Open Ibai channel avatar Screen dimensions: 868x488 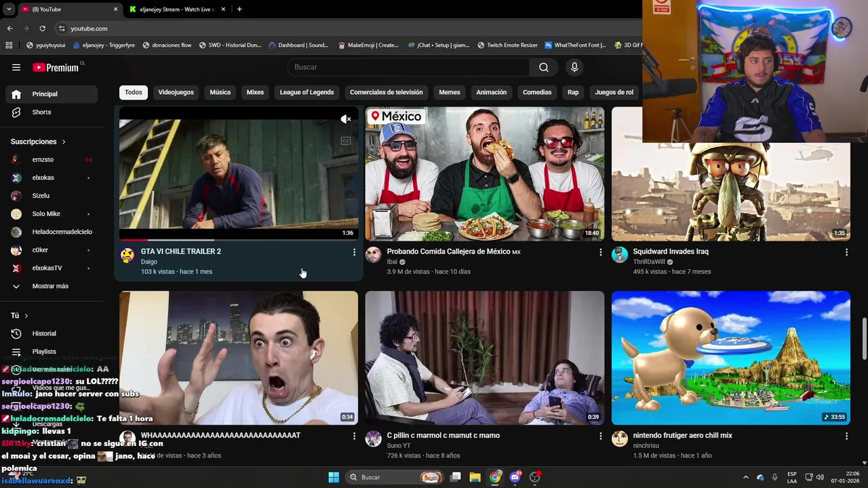click(x=374, y=255)
